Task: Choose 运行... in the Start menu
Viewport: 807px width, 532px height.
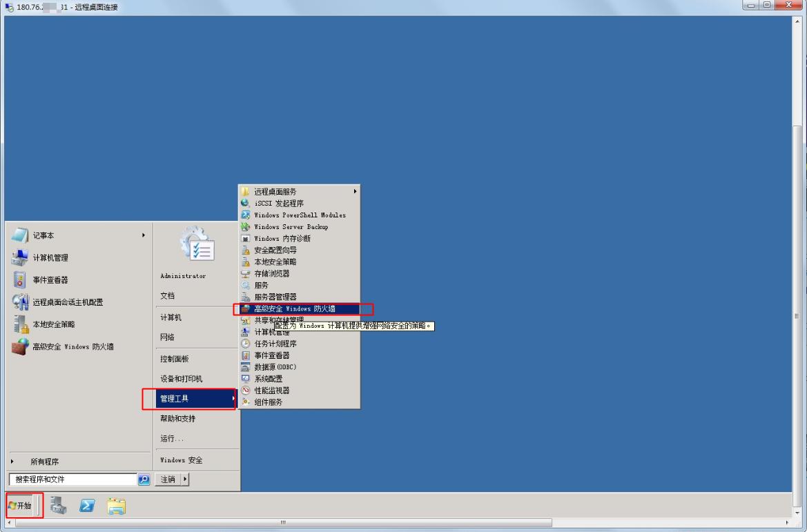Action: [172, 438]
